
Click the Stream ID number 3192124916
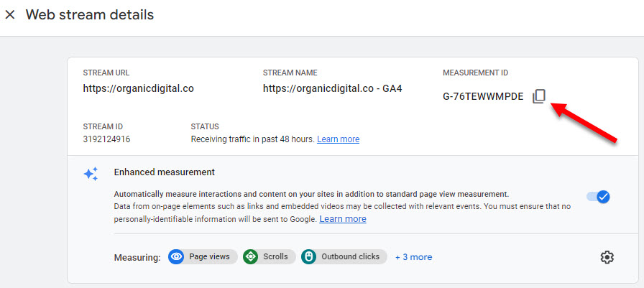pyautogui.click(x=106, y=139)
